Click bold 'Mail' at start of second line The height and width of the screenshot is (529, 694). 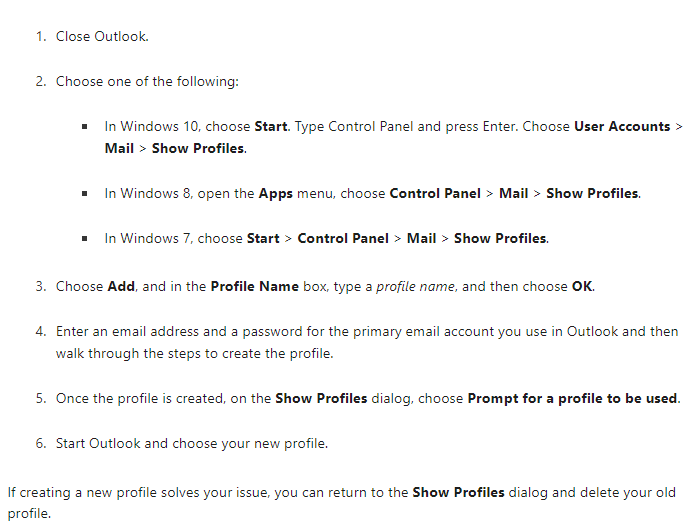click(x=119, y=148)
